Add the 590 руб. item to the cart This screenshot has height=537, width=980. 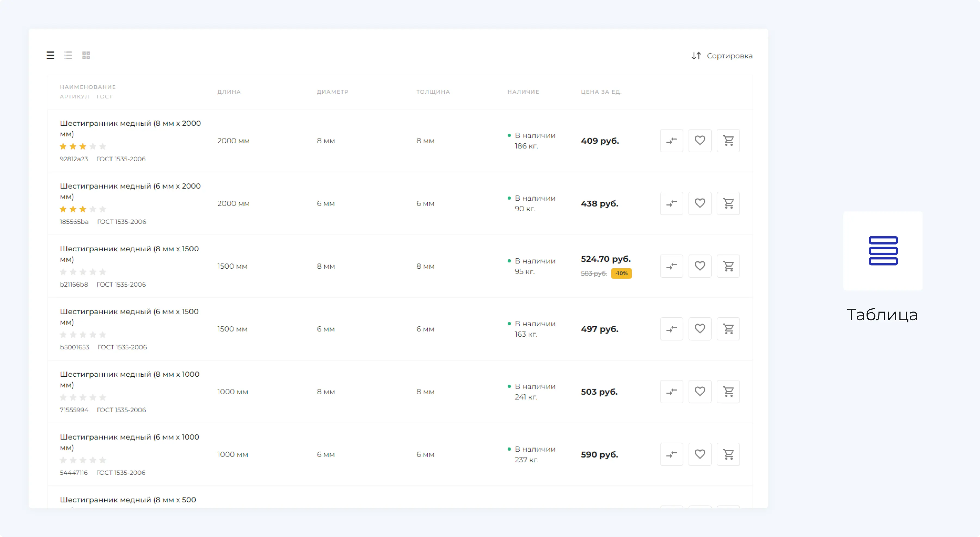pos(728,454)
